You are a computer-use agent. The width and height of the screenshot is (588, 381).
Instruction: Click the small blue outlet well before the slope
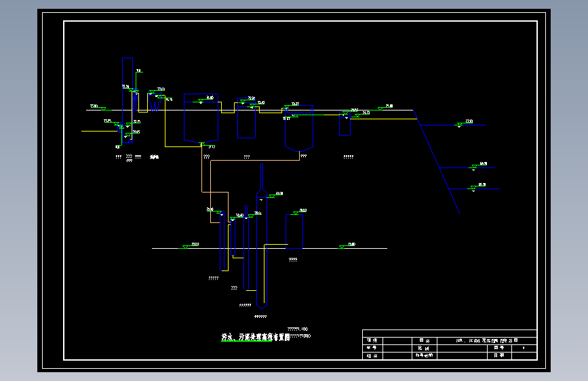(345, 123)
